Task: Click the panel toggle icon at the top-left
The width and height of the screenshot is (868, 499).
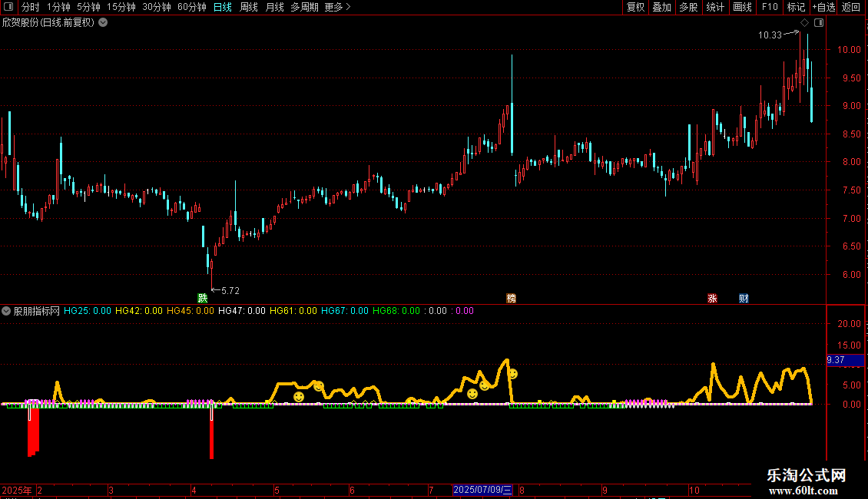Action: click(x=8, y=7)
